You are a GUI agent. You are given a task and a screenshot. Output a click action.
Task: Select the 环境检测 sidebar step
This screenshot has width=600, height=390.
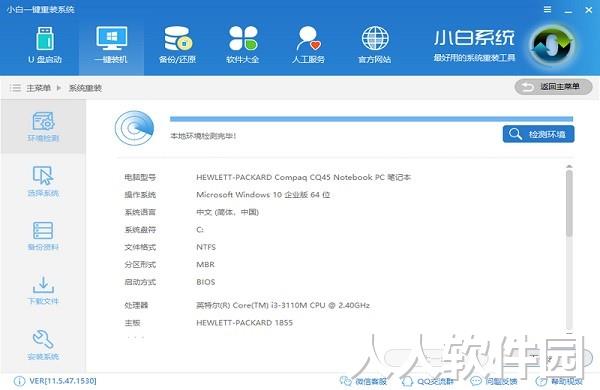point(43,127)
